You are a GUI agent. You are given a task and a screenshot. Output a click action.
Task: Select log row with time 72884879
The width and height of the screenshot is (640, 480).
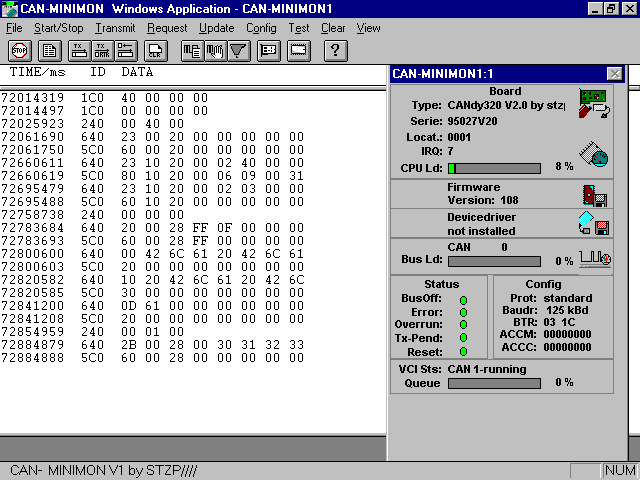tap(153, 345)
